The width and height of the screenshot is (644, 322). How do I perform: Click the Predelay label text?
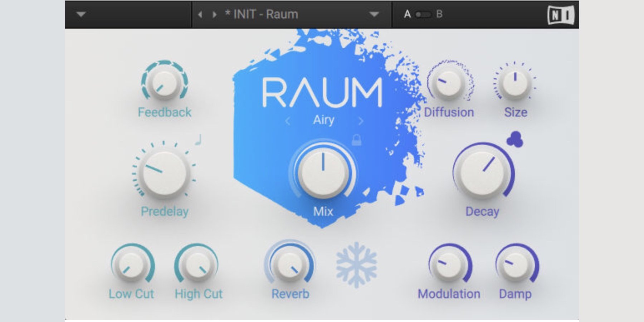(165, 211)
